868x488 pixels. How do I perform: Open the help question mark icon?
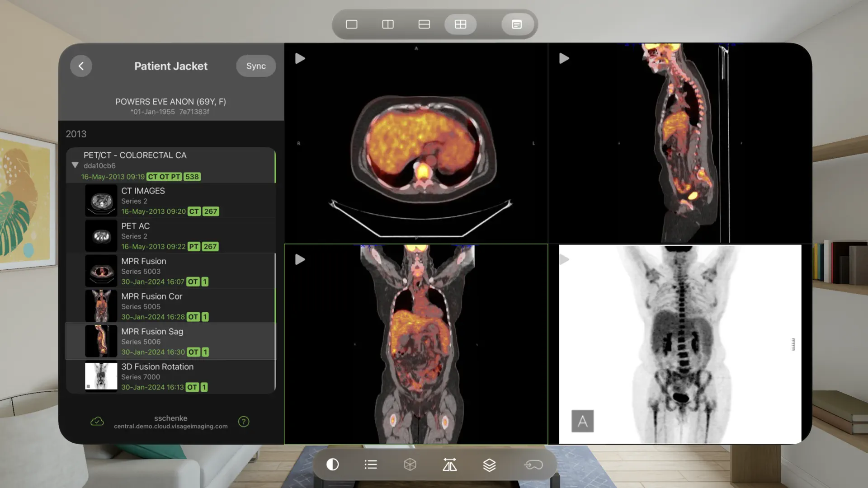[x=244, y=421]
